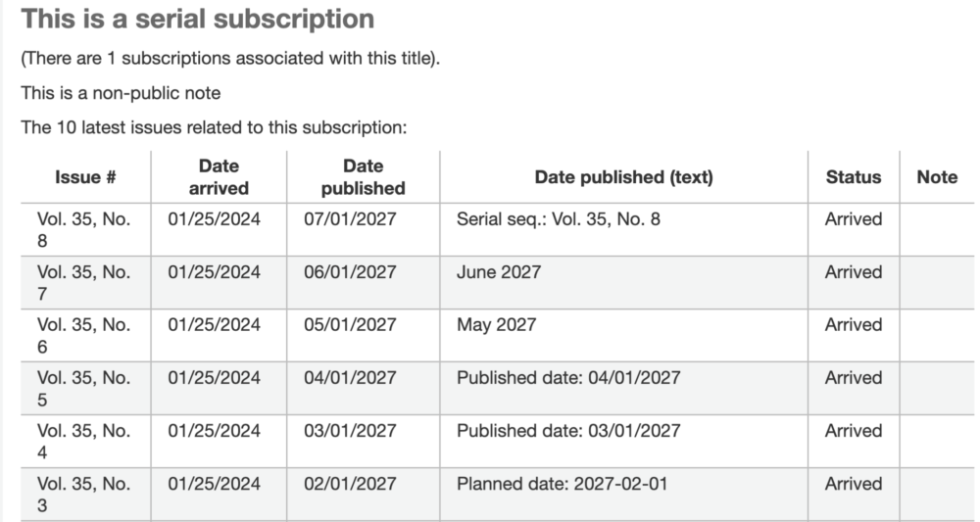
Task: Click the 'May 2027' published text cell
Action: [623, 335]
